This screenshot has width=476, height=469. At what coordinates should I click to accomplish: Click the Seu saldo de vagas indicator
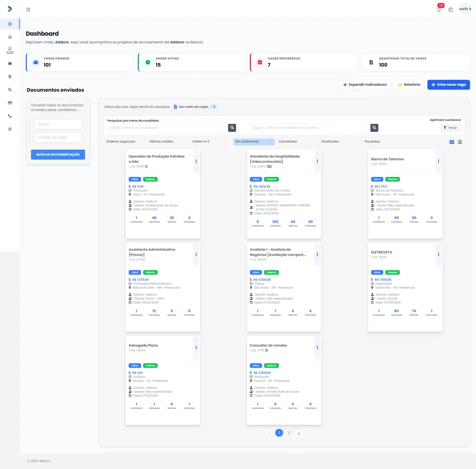(195, 107)
